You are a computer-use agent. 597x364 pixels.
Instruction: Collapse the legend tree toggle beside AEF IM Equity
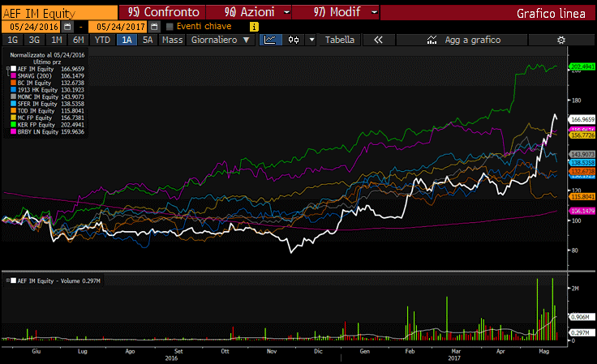click(x=7, y=69)
